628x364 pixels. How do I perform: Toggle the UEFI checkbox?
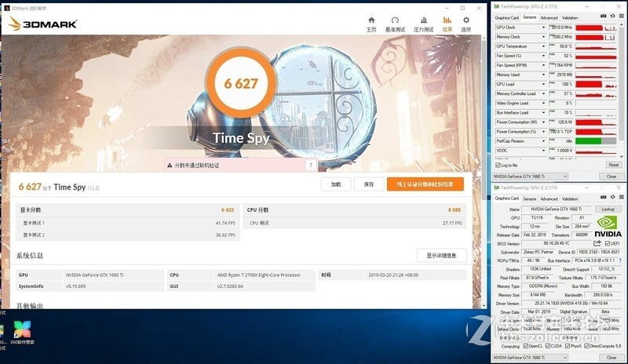point(607,243)
